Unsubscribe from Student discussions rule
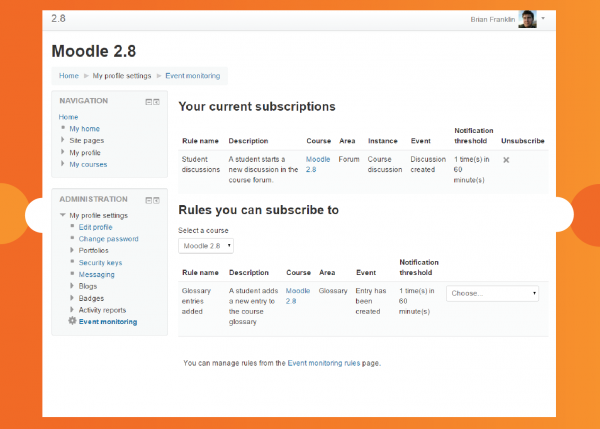The image size is (600, 429). 506,160
